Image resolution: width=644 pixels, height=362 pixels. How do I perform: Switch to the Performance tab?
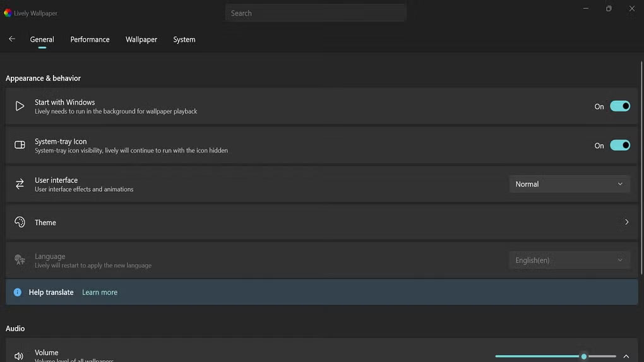point(90,39)
